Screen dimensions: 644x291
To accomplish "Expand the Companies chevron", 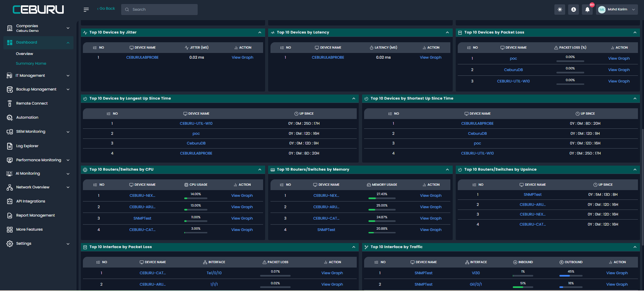I will click(x=68, y=28).
